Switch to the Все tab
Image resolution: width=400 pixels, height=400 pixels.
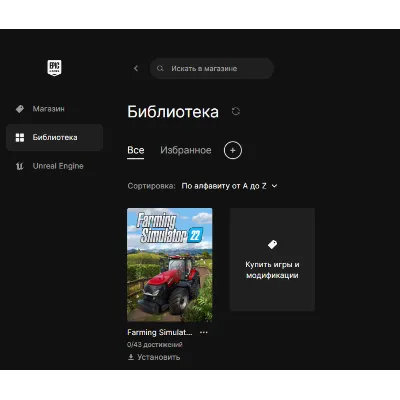pyautogui.click(x=136, y=150)
